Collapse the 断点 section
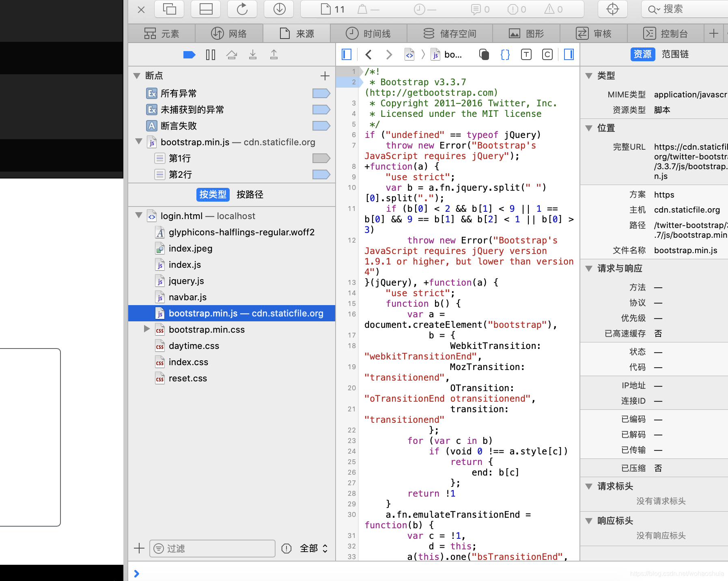The width and height of the screenshot is (728, 581). (137, 75)
